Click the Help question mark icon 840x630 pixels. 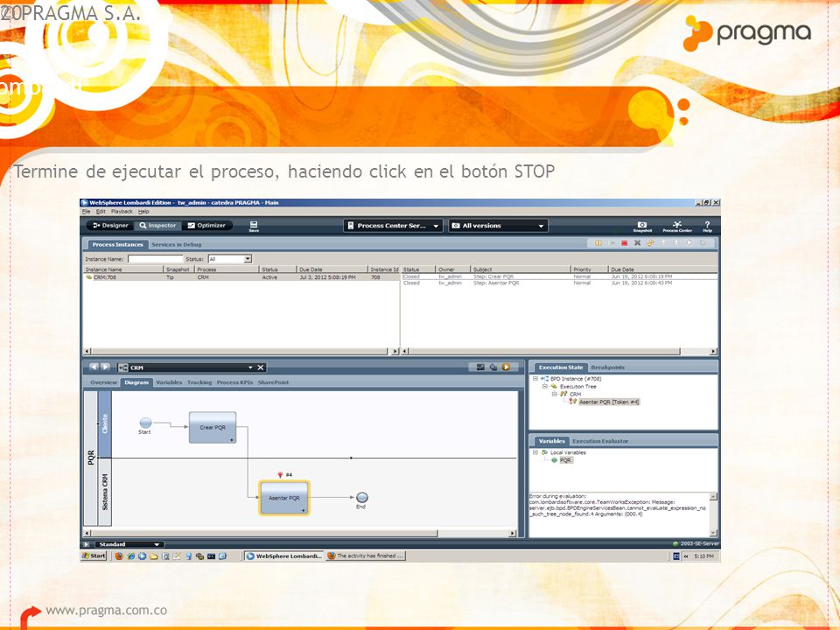707,227
